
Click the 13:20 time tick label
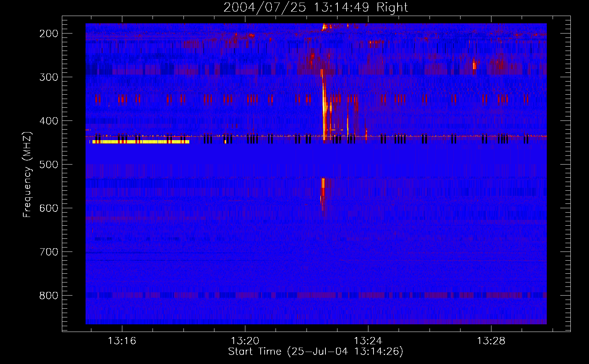point(245,341)
